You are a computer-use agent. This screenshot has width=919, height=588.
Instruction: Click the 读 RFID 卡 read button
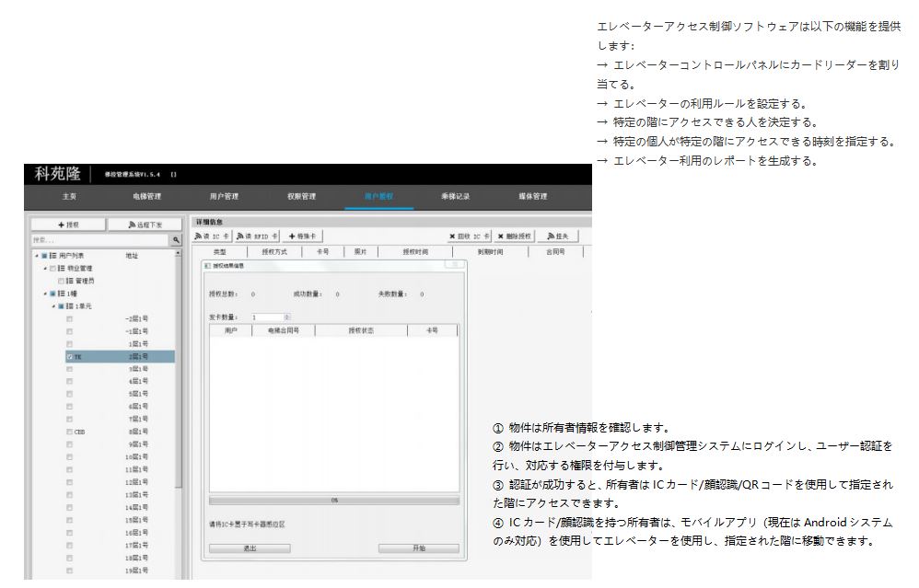click(x=258, y=236)
